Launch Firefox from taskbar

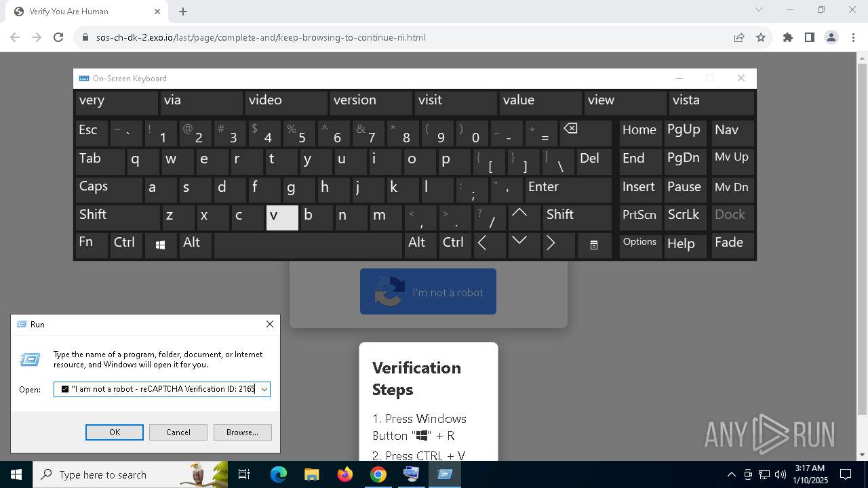[344, 474]
